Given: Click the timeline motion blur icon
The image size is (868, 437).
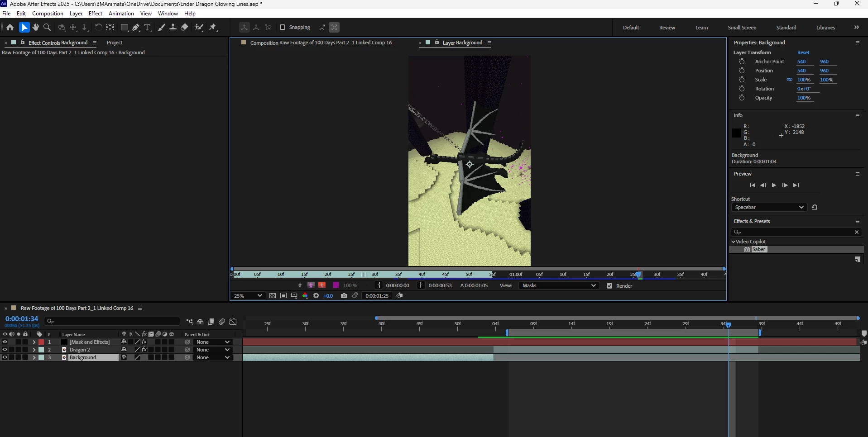Looking at the screenshot, I should point(222,322).
